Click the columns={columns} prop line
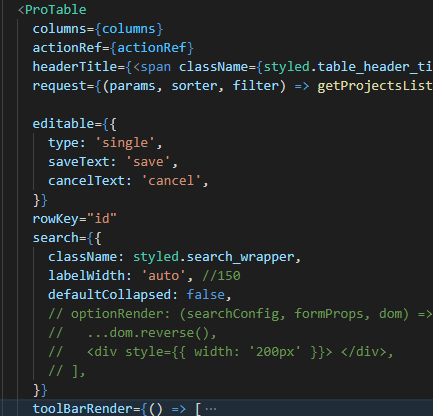Screen dimensions: 433x416 (98, 29)
